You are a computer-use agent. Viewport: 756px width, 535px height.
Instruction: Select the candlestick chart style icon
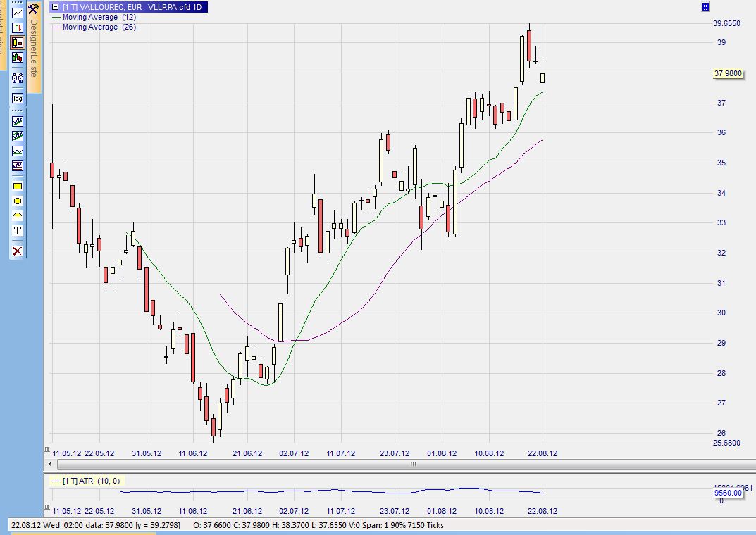(18, 42)
